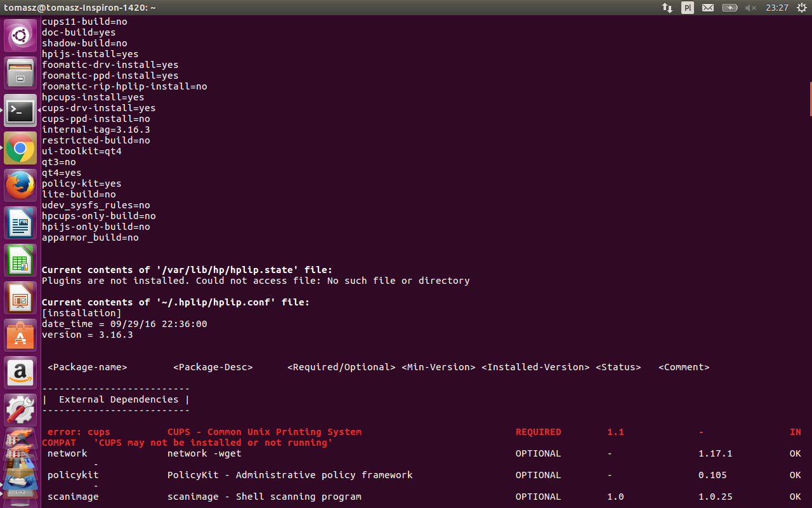Screen dimensions: 812x508
Task: Click the terminal's orange scrollbar thumb
Action: [x=810, y=98]
